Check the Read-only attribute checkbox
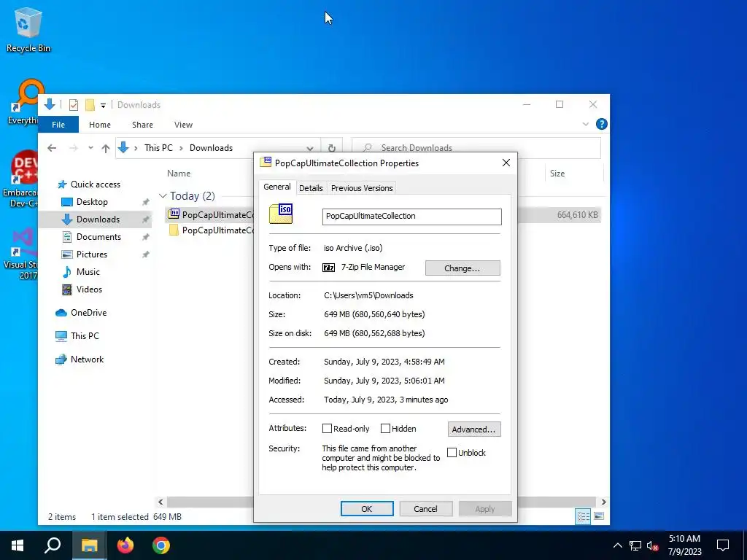 point(327,429)
